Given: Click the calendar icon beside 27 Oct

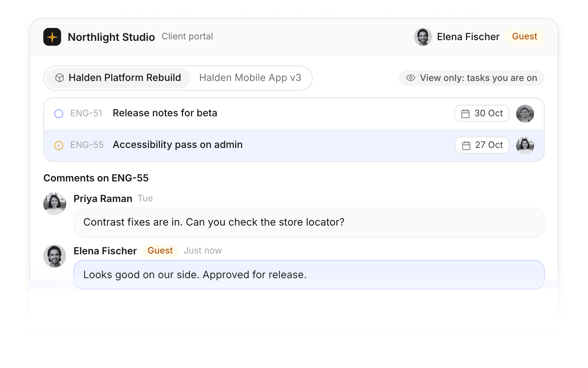Looking at the screenshot, I should pos(466,145).
